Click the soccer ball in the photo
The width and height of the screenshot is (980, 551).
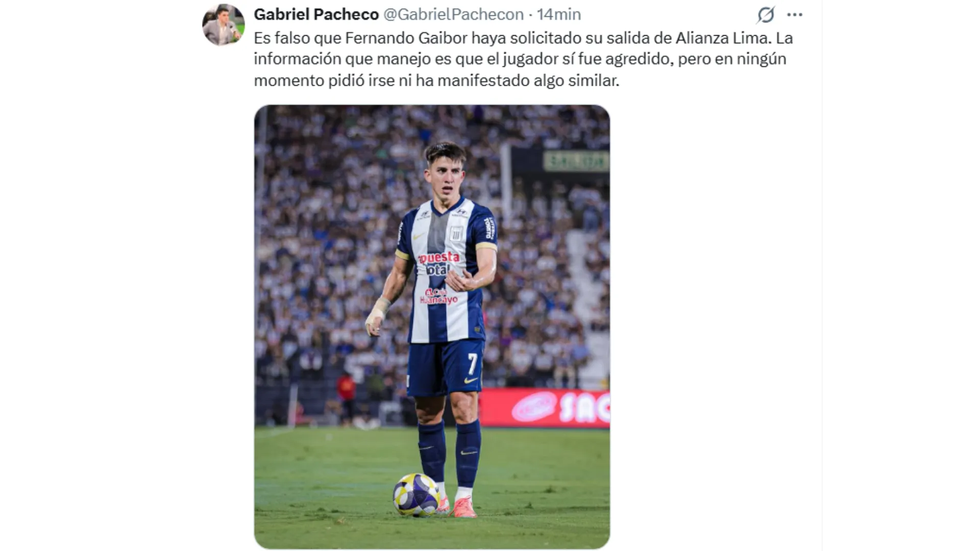[x=416, y=494]
